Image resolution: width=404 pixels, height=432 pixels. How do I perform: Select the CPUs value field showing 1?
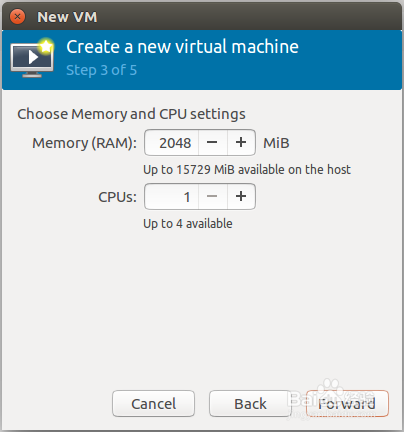172,196
